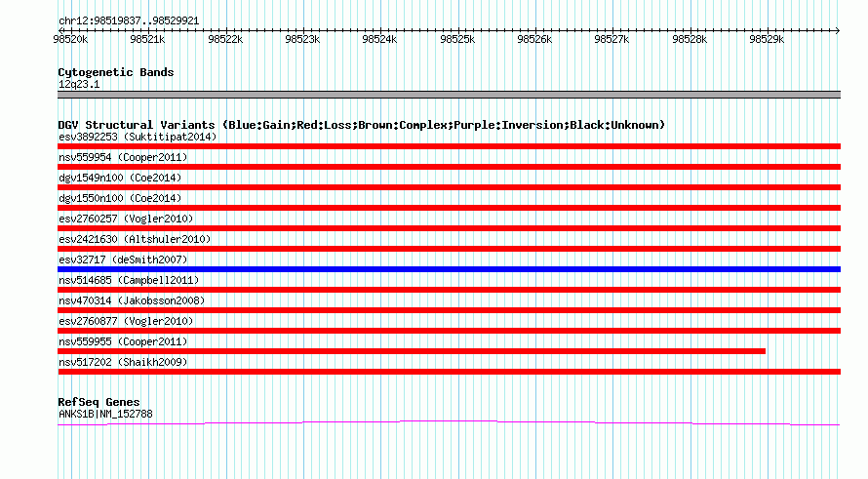Click the nsv470314 (Jakobsson2008) label
Viewport: 868px width, 479px height.
(132, 300)
